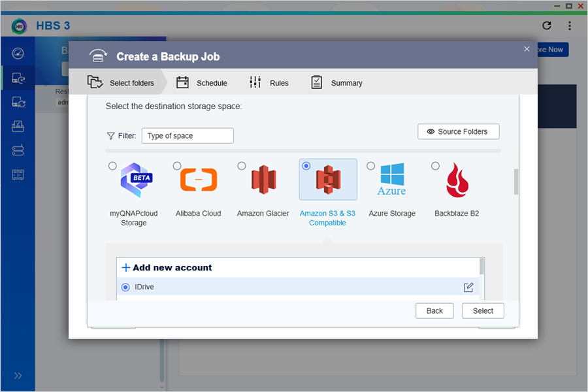Open the Sync sidebar icon

point(18,102)
